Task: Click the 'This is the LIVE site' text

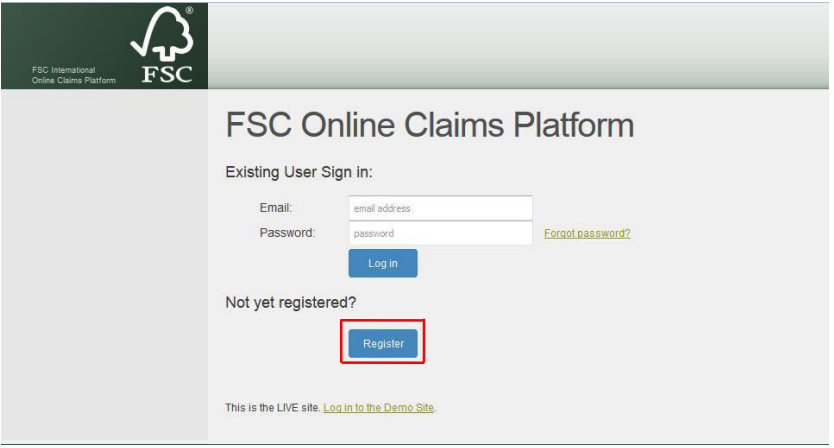Action: coord(273,408)
